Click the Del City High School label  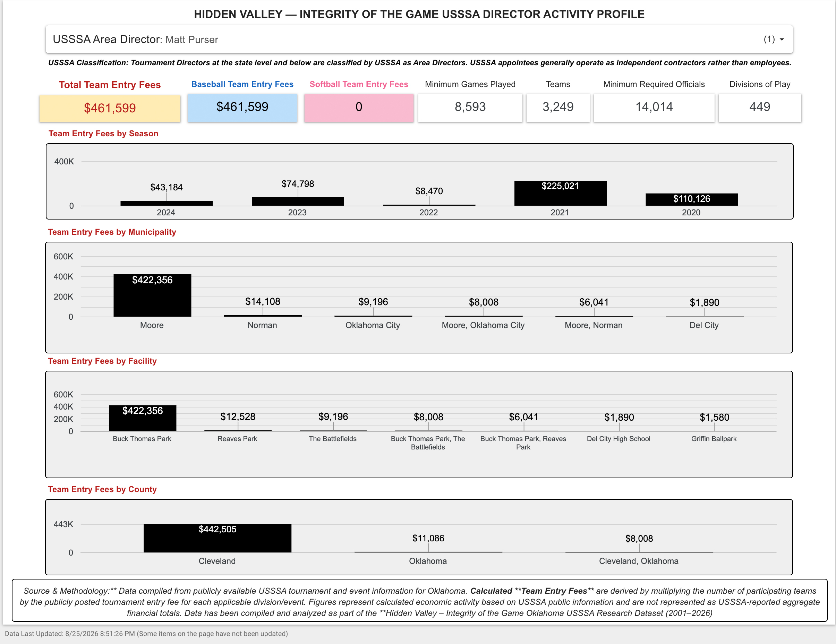619,439
